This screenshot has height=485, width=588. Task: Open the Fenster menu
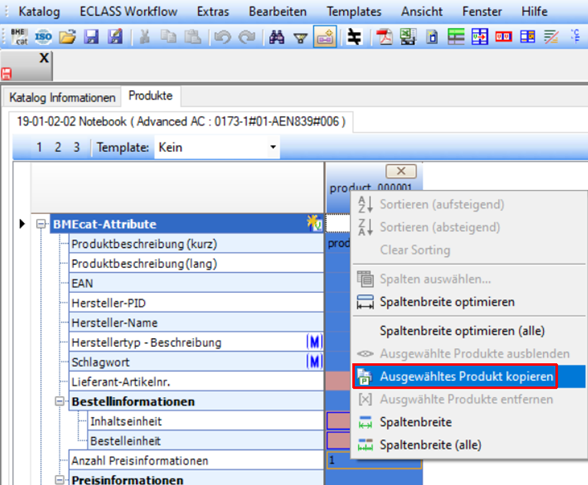[482, 11]
